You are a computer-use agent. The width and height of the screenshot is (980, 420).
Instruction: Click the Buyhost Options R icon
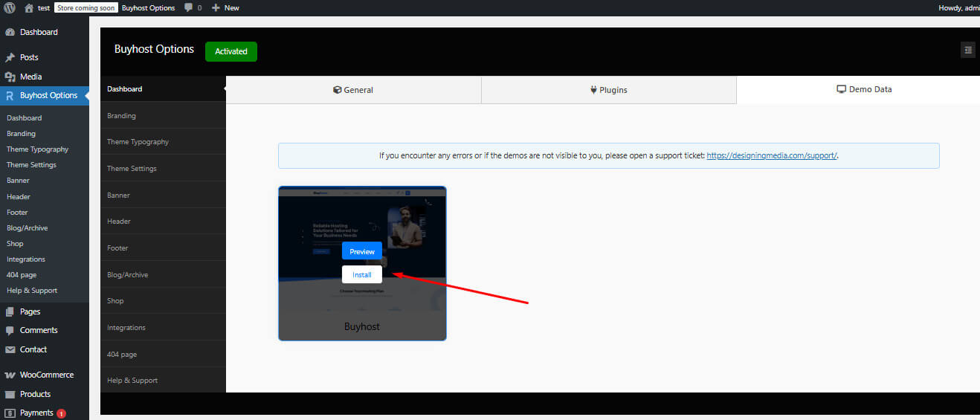[10, 95]
